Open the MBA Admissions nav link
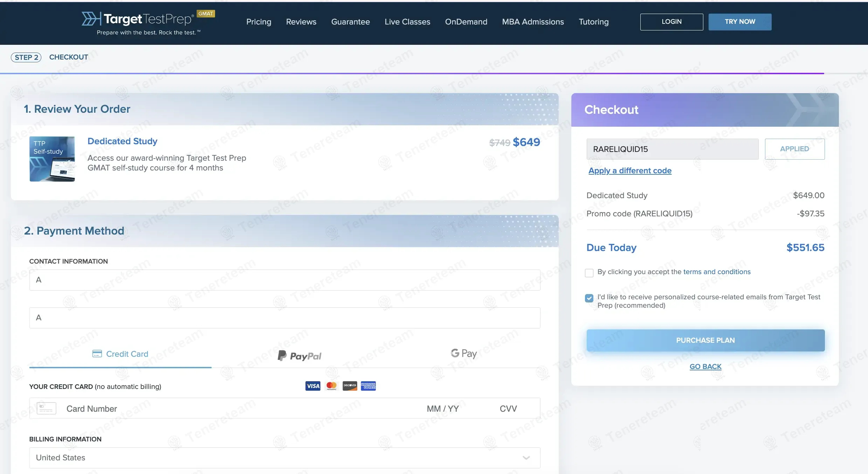 click(x=533, y=22)
